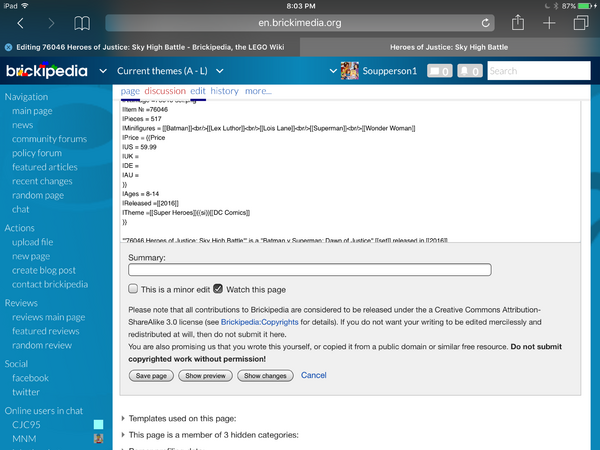Image resolution: width=600 pixels, height=450 pixels.
Task: Cancel the edit via Cancel link
Action: coord(313,375)
